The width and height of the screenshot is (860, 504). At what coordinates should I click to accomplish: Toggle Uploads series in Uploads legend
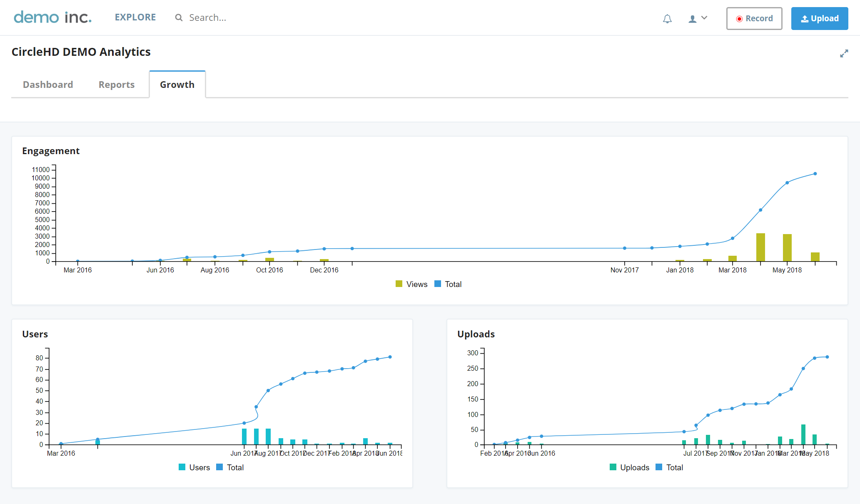coord(629,467)
